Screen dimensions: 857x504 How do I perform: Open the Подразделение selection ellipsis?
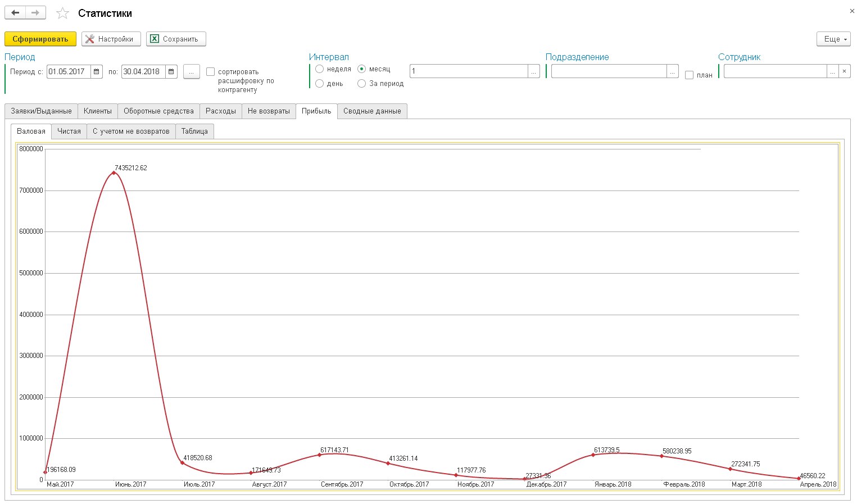point(672,71)
